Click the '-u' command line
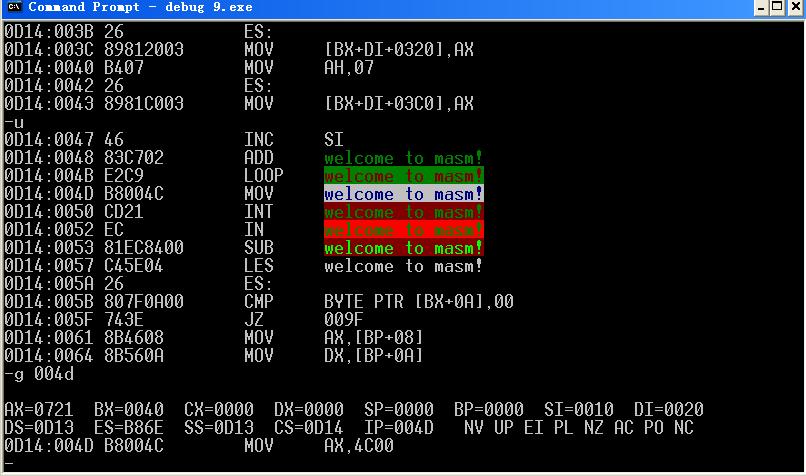This screenshot has width=806, height=476. pyautogui.click(x=14, y=122)
